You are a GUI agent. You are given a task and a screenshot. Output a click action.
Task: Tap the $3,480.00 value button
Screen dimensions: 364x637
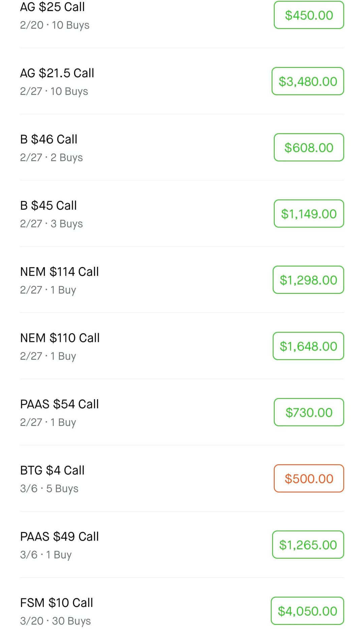(x=308, y=81)
